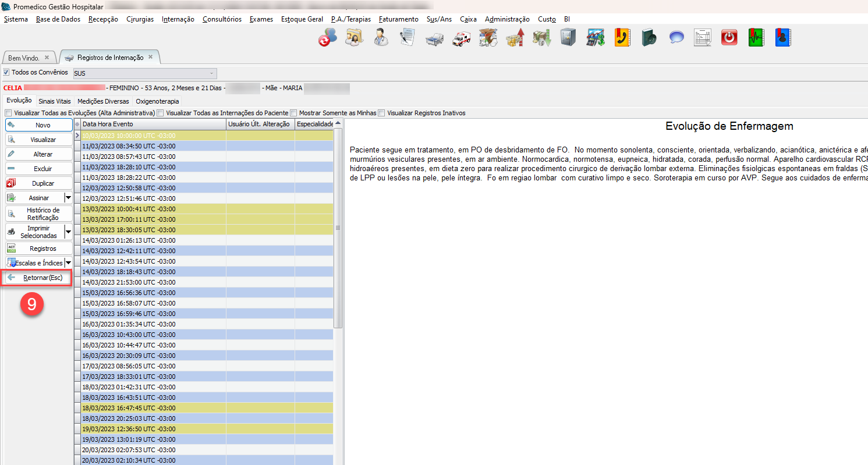Screen dimensions: 868x465
Task: Click the evolution list vertical scrollbar
Action: pos(338,233)
